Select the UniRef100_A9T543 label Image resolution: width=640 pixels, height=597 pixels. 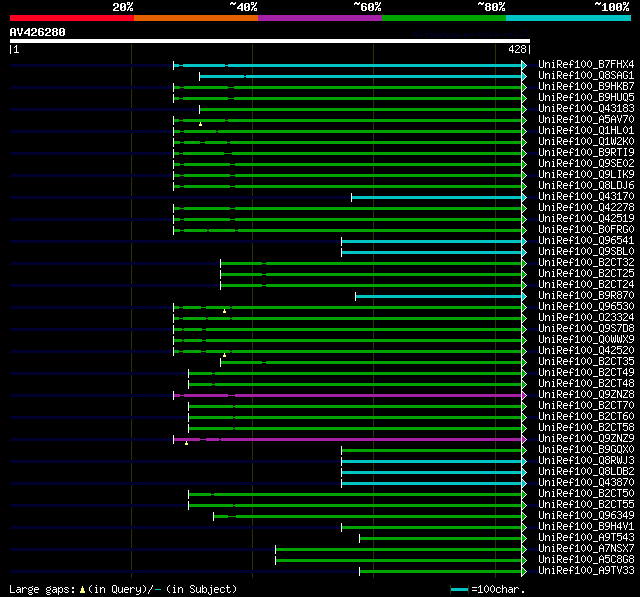coord(586,538)
